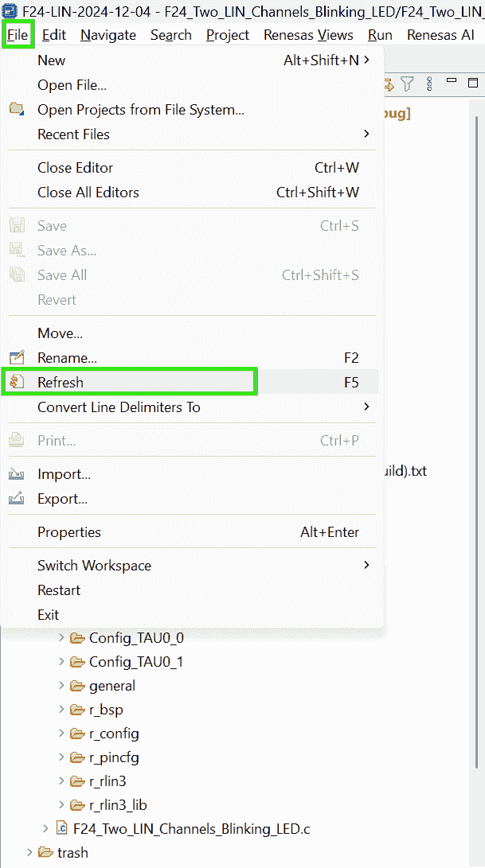This screenshot has width=485, height=868.
Task: Click the Import icon in the menu
Action: (17, 474)
